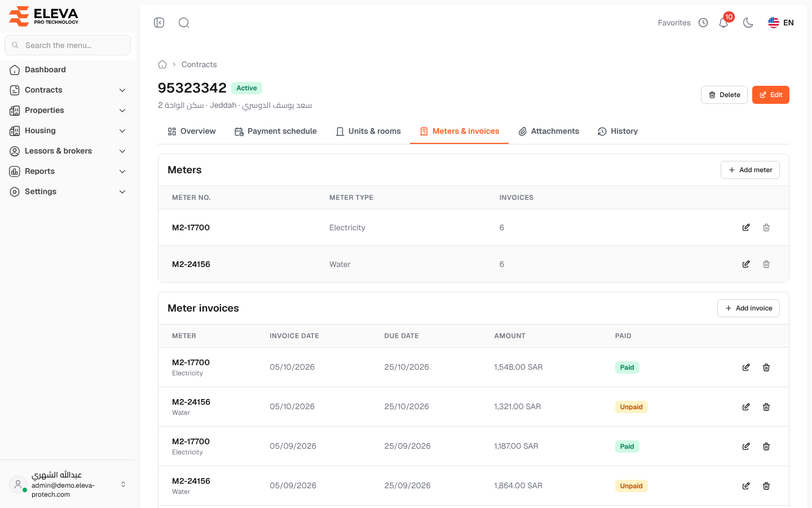Image resolution: width=812 pixels, height=508 pixels.
Task: Expand the Housing sidebar chevron
Action: coord(122,131)
